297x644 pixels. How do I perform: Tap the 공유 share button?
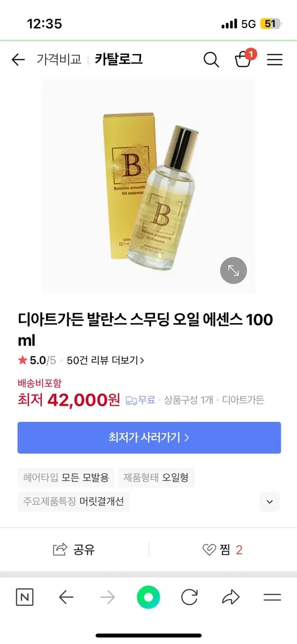tap(74, 550)
